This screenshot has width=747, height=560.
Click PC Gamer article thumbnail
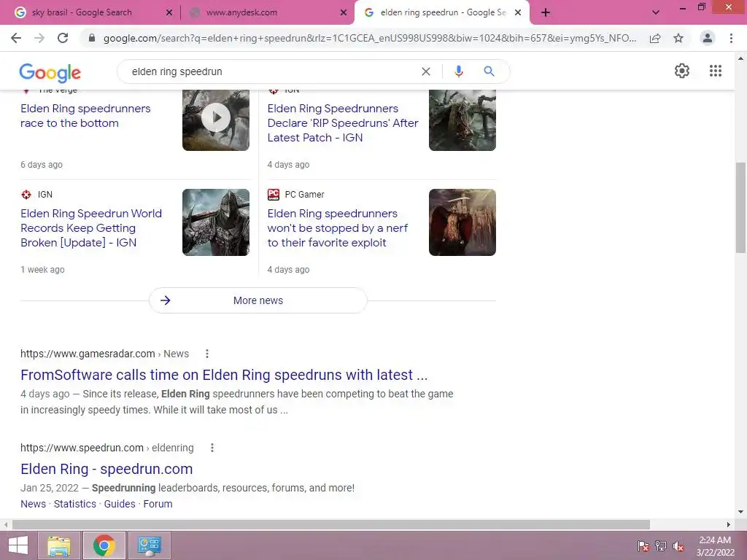pyautogui.click(x=462, y=222)
